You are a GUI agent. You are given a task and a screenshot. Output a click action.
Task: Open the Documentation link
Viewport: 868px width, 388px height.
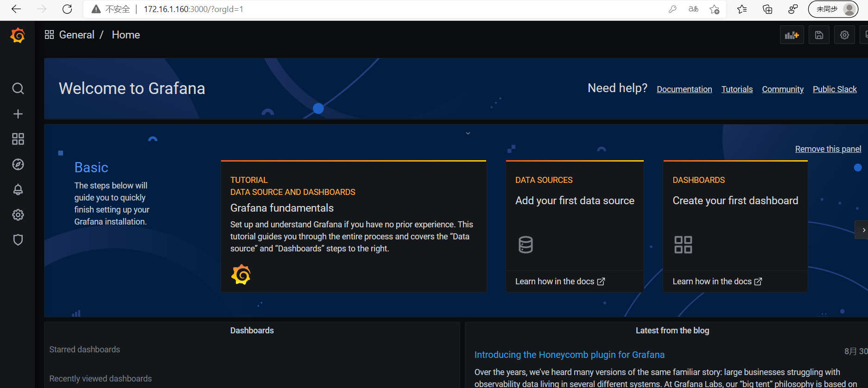684,89
